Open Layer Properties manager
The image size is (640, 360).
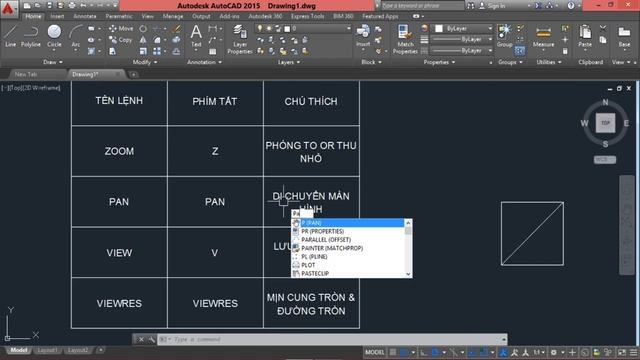pyautogui.click(x=240, y=39)
